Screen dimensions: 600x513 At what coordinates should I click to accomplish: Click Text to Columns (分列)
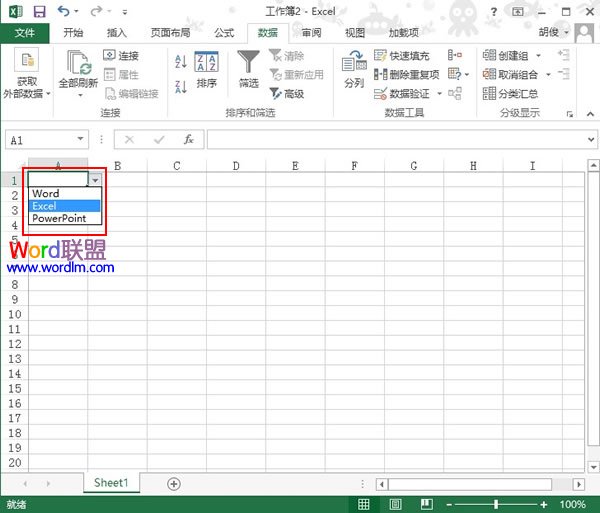coord(354,69)
